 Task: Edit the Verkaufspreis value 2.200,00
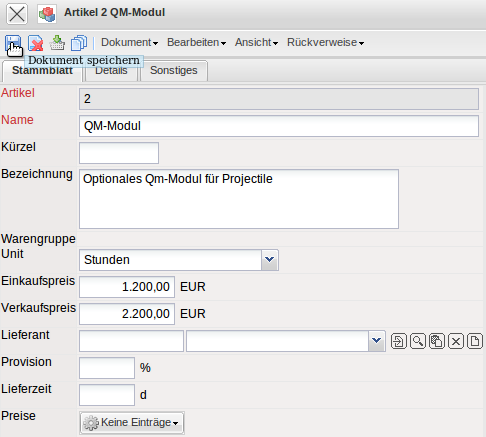tap(127, 314)
